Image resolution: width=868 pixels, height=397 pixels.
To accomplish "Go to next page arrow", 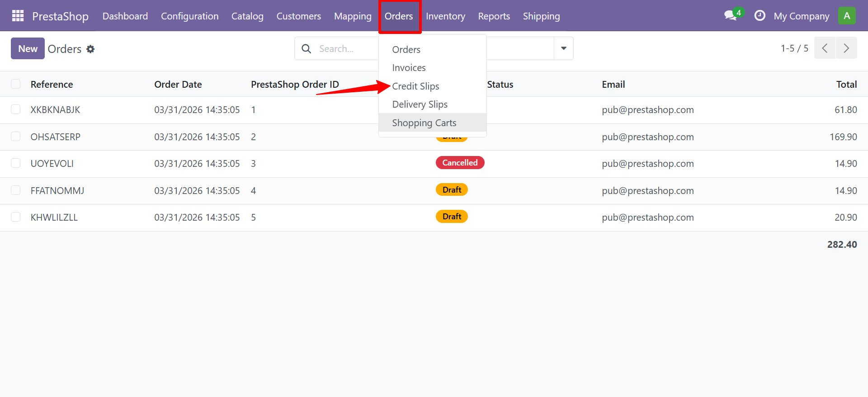I will tap(846, 48).
